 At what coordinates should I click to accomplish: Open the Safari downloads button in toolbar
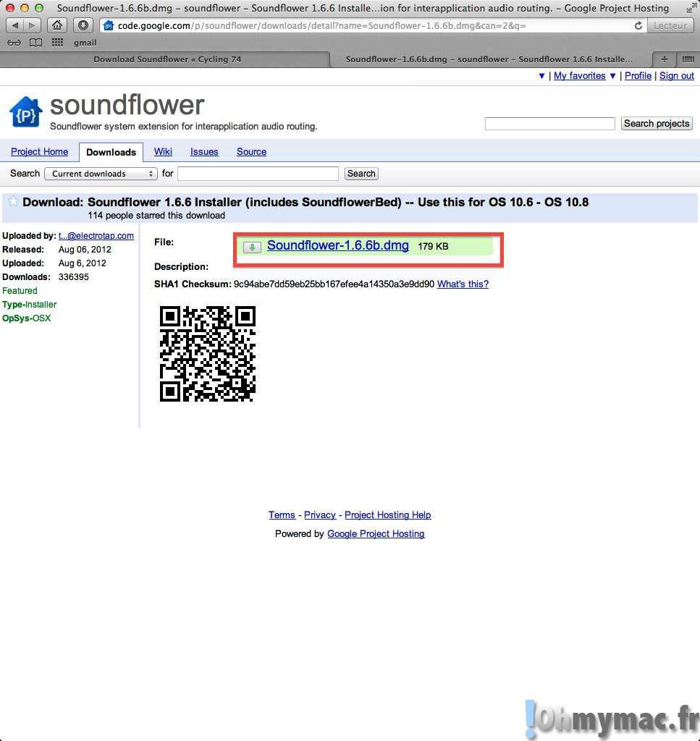pyautogui.click(x=83, y=25)
